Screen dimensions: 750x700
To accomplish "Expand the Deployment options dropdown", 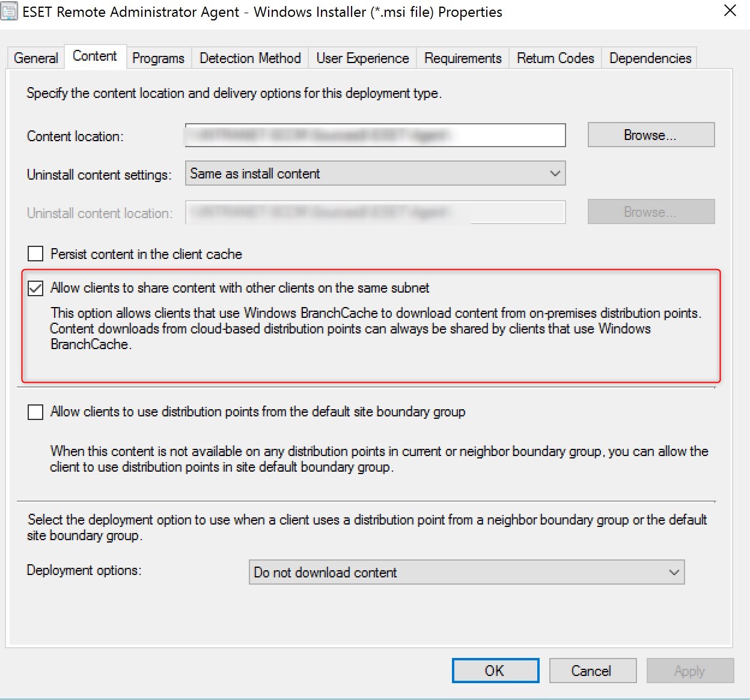I will tap(467, 573).
